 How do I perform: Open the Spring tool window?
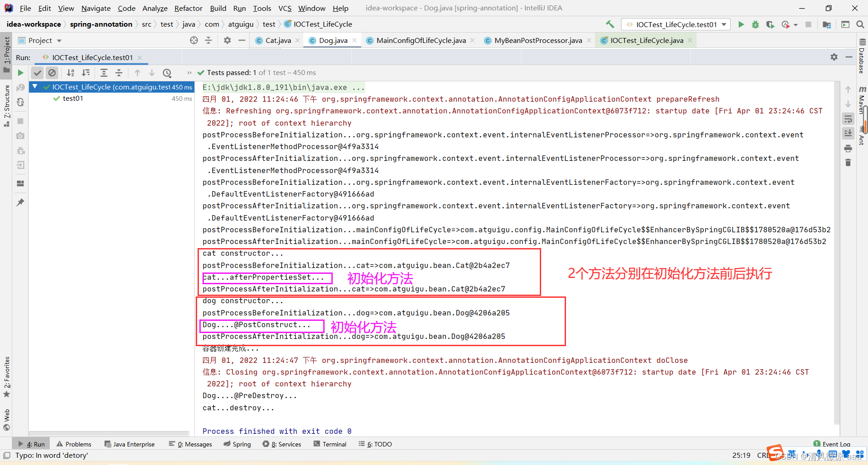pos(237,444)
